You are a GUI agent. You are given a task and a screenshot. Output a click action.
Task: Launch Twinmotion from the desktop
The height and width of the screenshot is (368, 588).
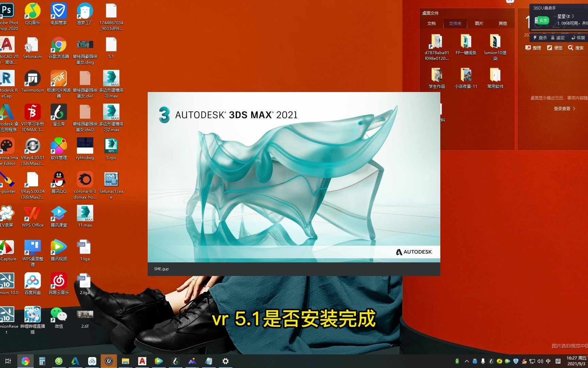[32, 78]
